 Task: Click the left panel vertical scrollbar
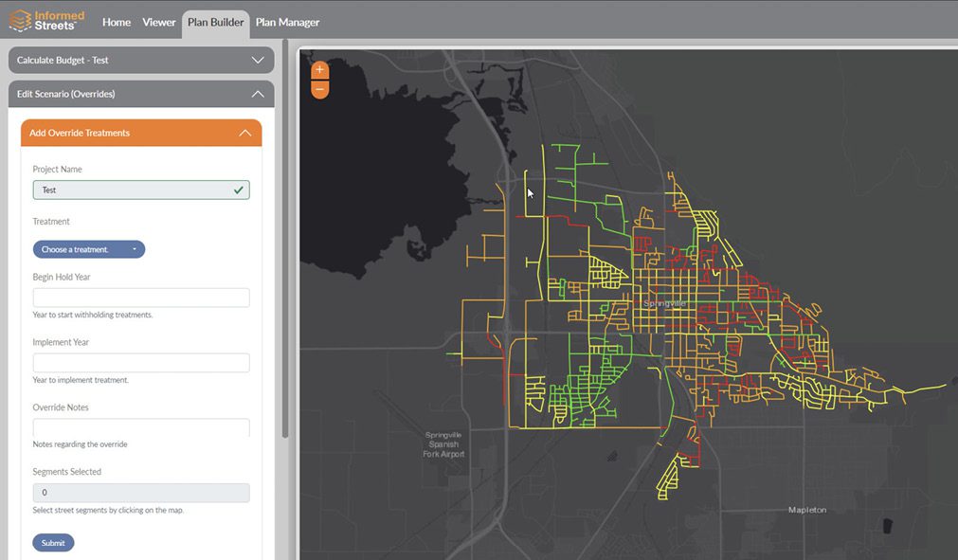click(285, 237)
